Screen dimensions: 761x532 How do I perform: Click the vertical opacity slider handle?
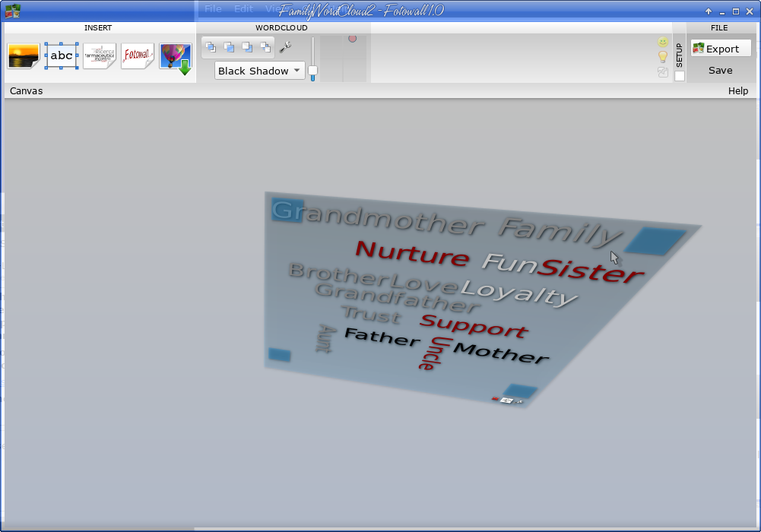pos(313,71)
